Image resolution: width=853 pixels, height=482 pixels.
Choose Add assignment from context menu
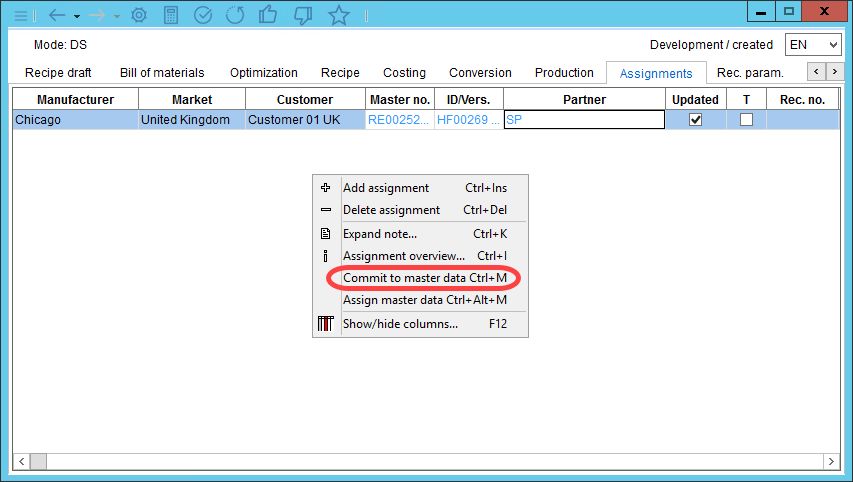pyautogui.click(x=421, y=188)
